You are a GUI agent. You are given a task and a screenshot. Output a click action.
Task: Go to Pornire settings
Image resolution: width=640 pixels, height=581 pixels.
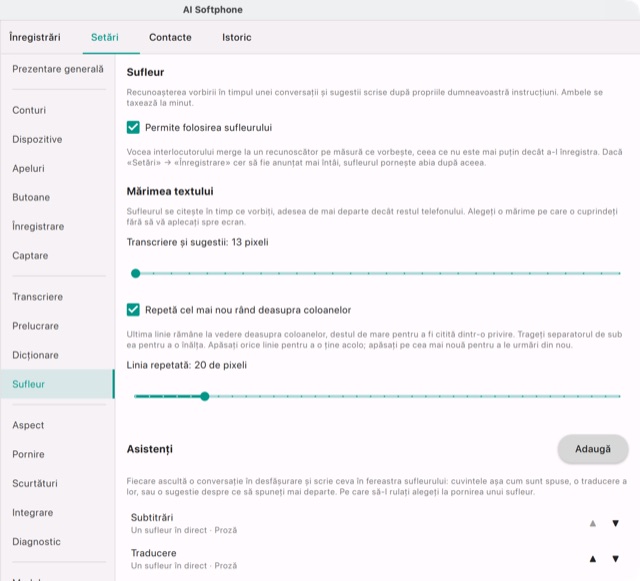58,454
